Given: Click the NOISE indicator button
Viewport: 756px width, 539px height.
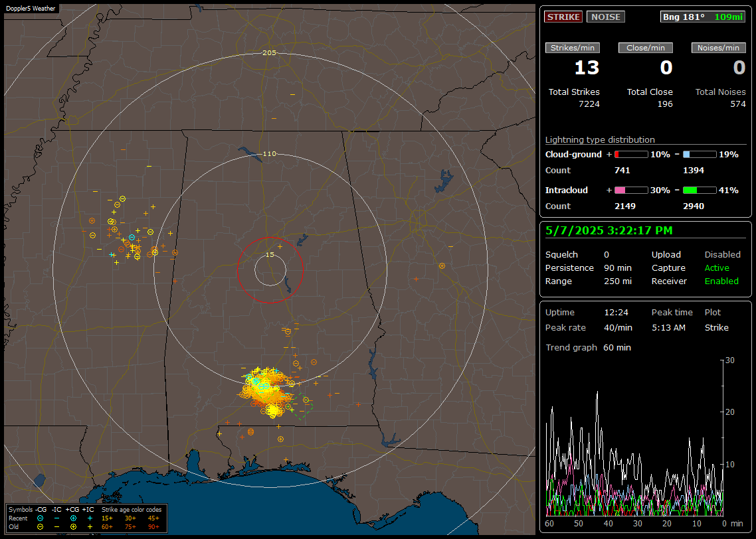Looking at the screenshot, I should pos(606,17).
